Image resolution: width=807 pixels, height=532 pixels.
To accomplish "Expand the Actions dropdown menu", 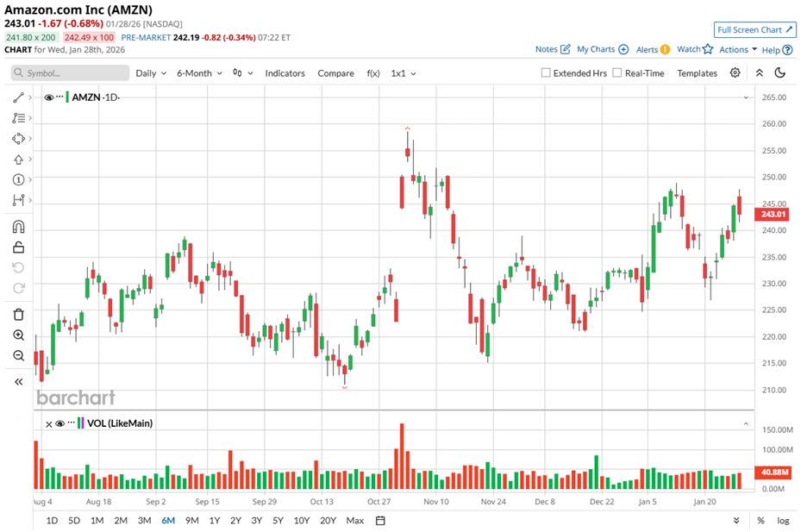I will tap(738, 50).
